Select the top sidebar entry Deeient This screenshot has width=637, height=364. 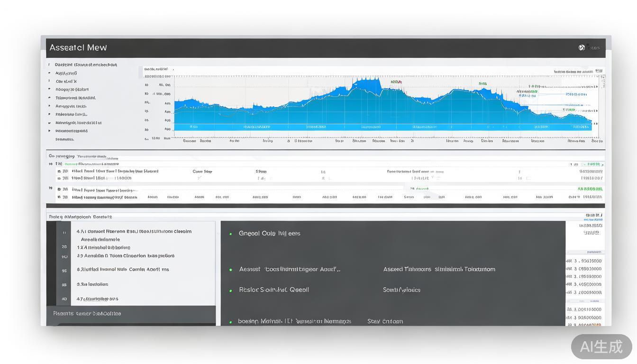(x=85, y=64)
